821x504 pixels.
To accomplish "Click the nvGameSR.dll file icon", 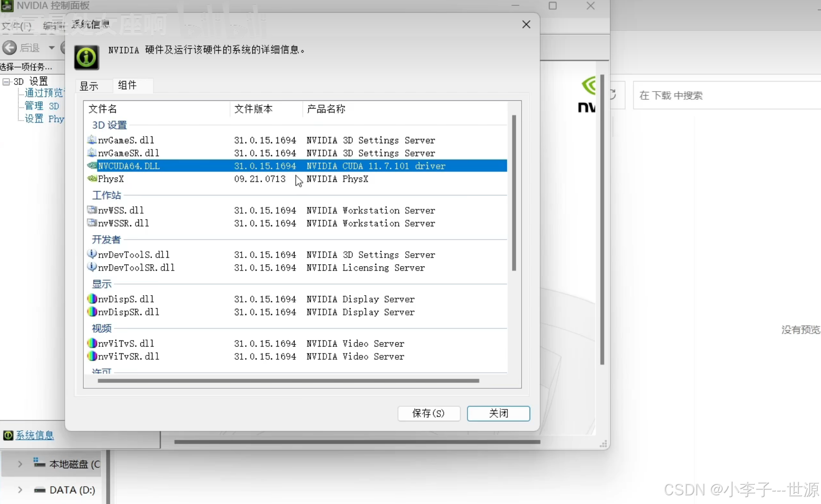I will [x=92, y=153].
